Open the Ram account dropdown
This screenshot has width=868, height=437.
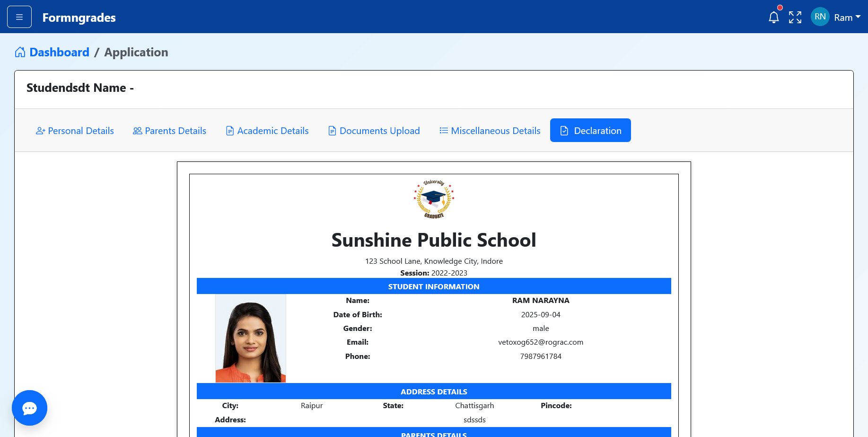pyautogui.click(x=847, y=17)
